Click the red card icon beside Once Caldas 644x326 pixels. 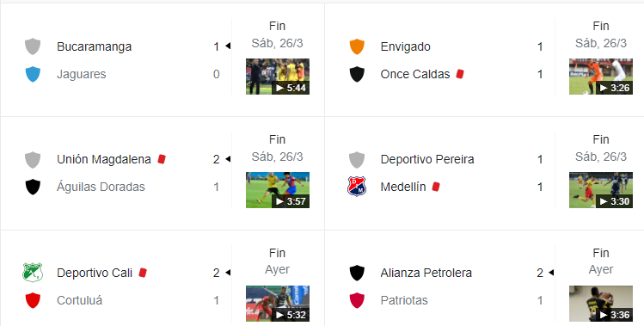[460, 74]
